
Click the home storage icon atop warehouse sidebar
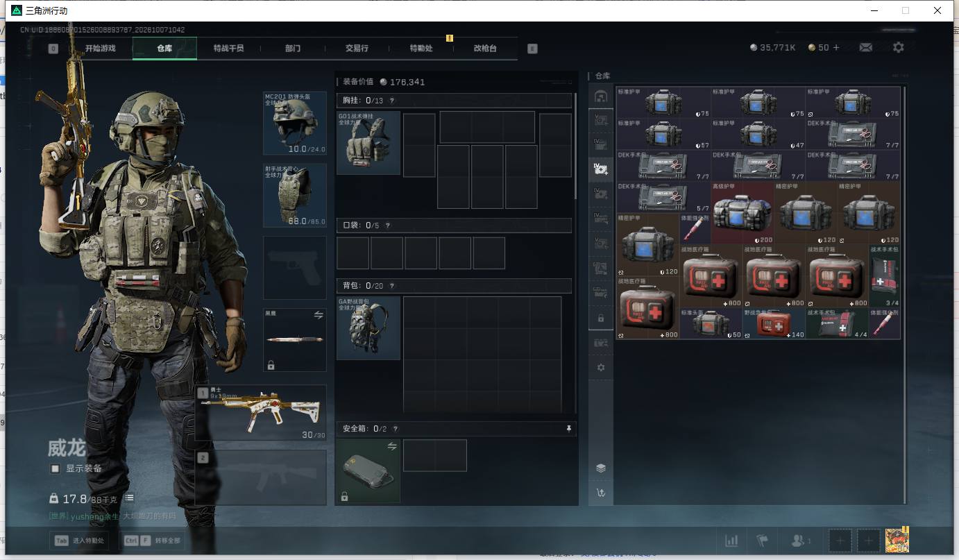(601, 96)
